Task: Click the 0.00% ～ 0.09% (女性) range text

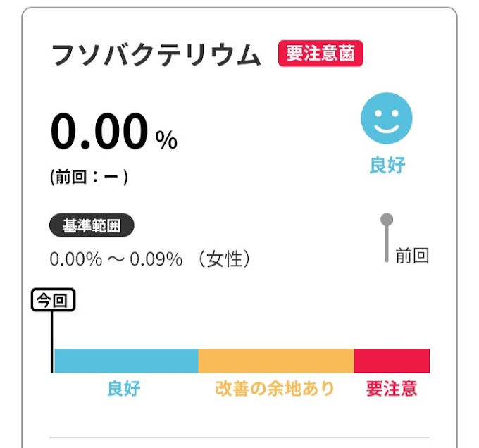Action: click(151, 259)
